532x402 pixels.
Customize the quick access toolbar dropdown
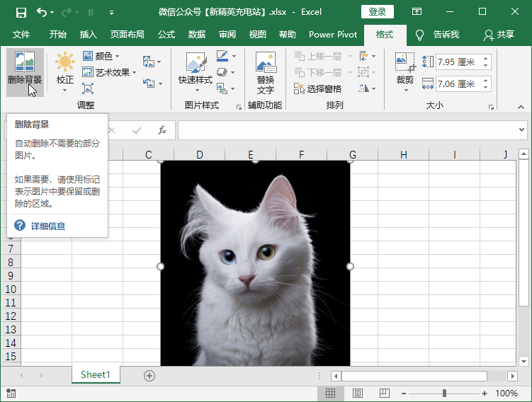[111, 13]
